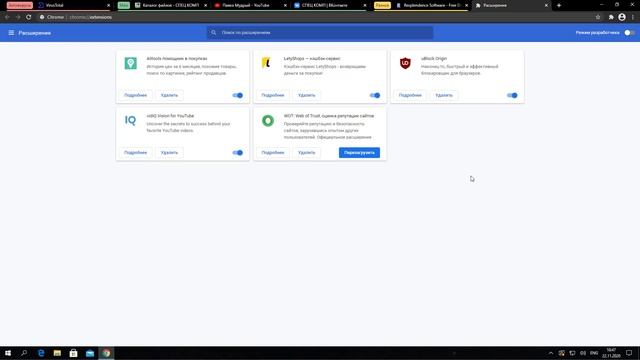Click the volume icon in system tray

[x=583, y=353]
